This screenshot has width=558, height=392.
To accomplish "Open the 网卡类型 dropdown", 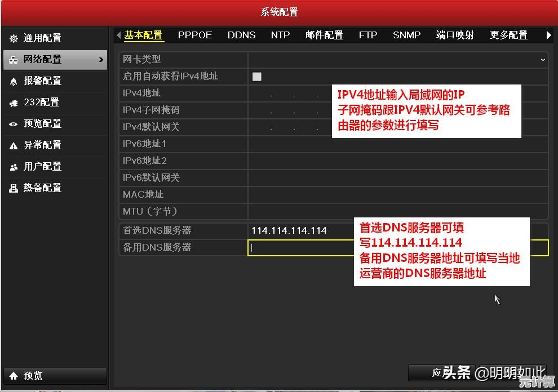I will pos(397,59).
